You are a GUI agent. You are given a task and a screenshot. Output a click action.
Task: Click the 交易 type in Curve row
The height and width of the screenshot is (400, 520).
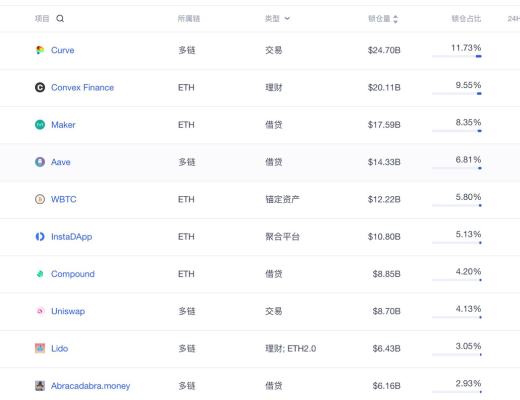(x=274, y=50)
